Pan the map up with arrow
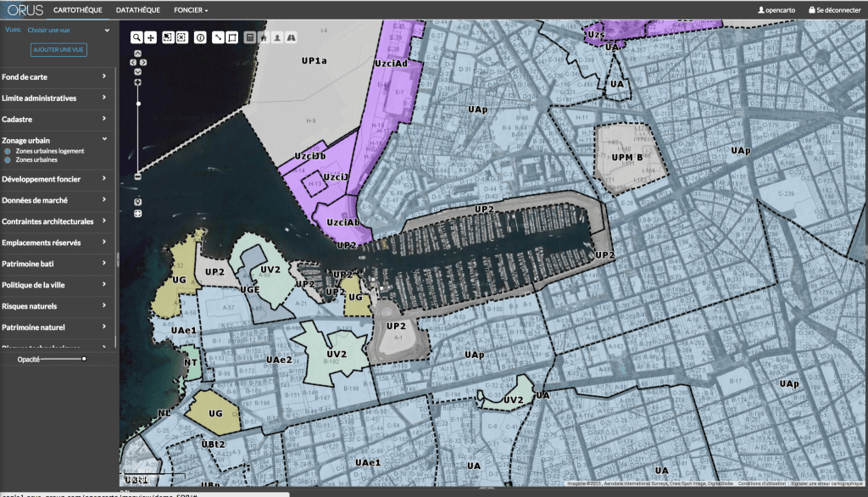Image resolution: width=868 pixels, height=497 pixels. click(x=138, y=53)
